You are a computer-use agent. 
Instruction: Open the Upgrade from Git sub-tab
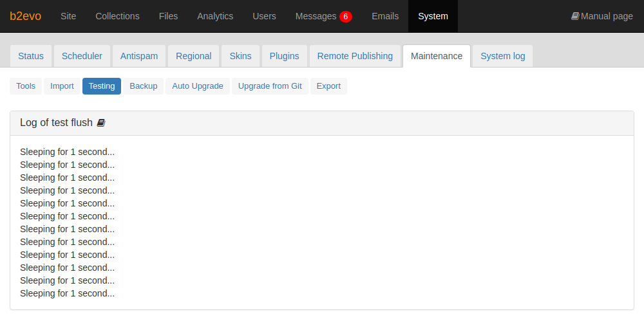(270, 86)
